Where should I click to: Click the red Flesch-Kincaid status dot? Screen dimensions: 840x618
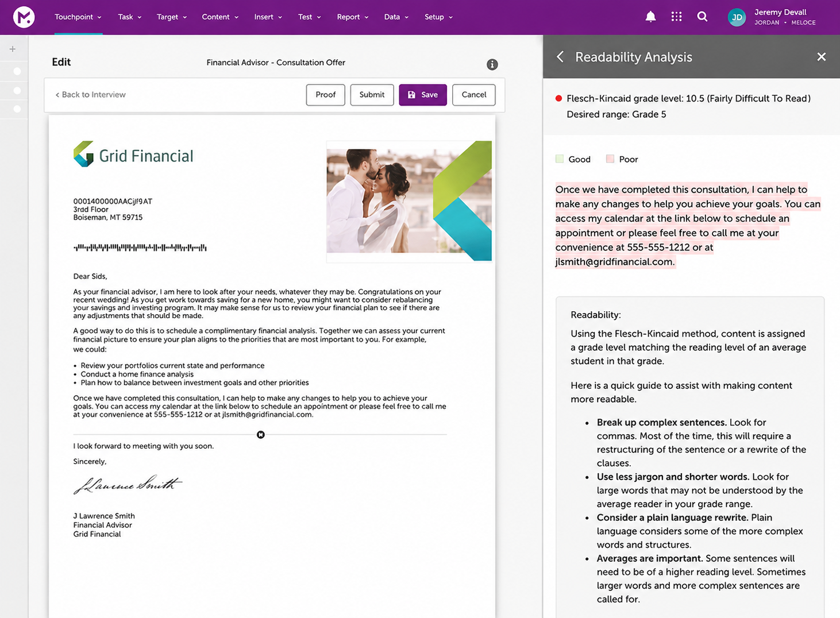pyautogui.click(x=558, y=98)
